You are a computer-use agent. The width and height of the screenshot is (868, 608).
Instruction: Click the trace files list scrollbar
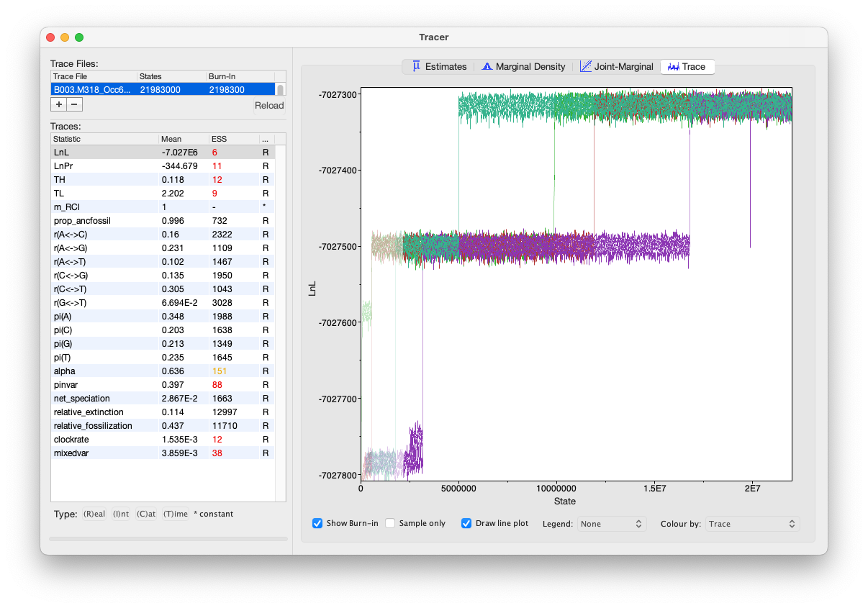(x=281, y=90)
